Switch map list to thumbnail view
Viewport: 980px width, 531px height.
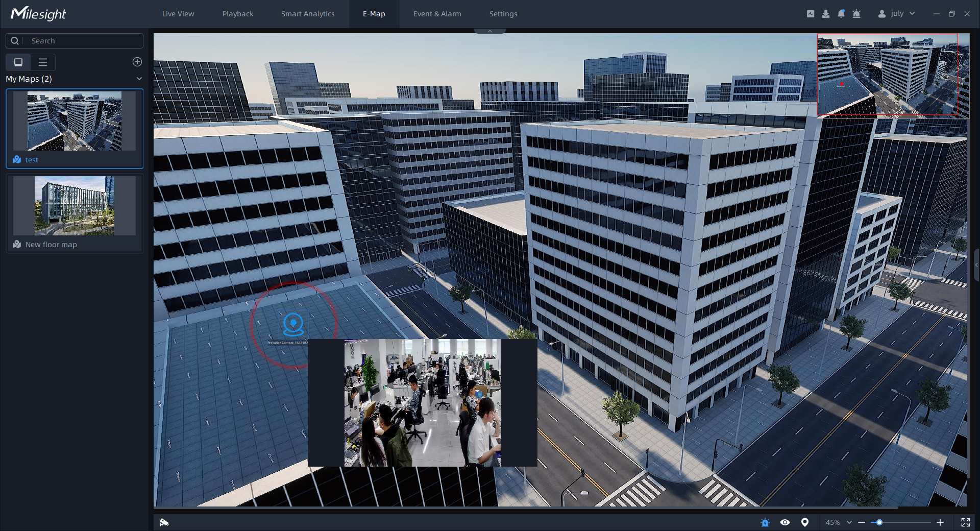(18, 62)
